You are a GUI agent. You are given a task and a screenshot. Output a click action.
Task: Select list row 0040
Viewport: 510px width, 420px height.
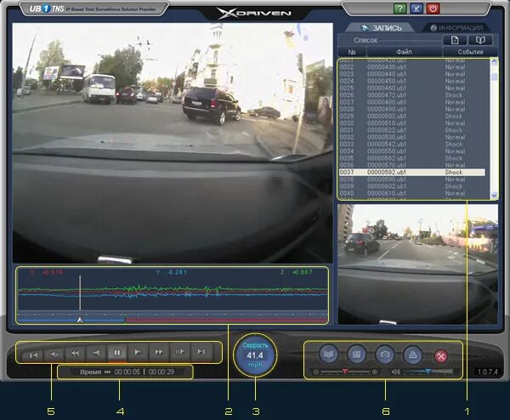point(412,193)
